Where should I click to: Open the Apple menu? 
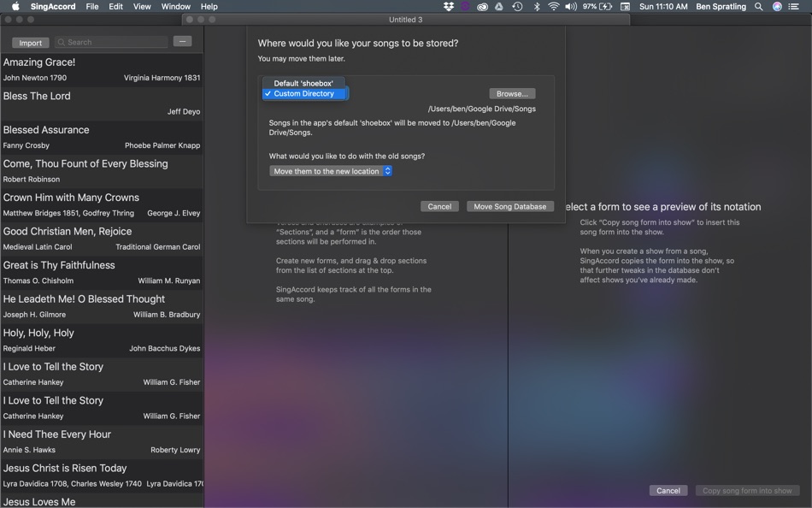click(15, 6)
